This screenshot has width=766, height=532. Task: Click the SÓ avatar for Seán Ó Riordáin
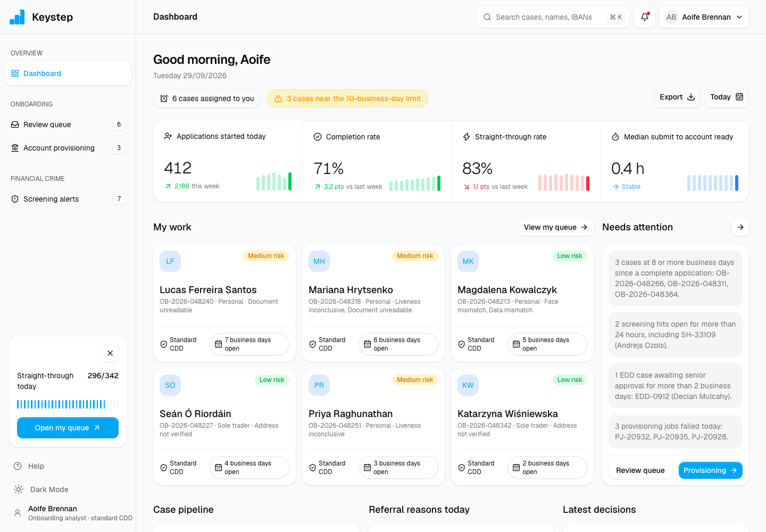pyautogui.click(x=170, y=385)
